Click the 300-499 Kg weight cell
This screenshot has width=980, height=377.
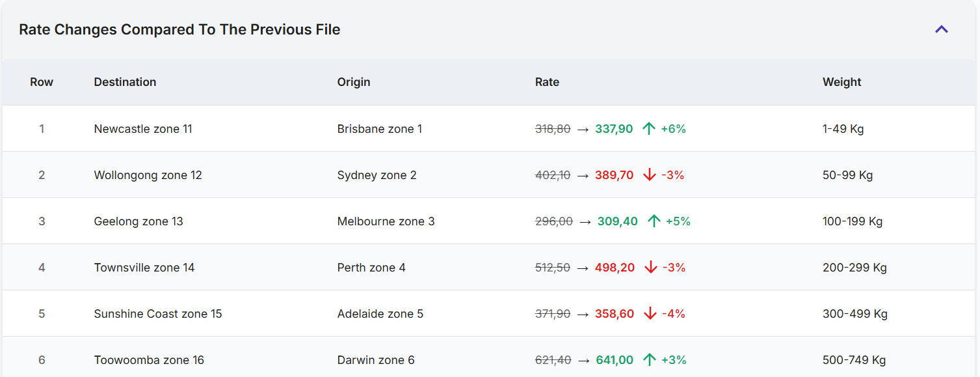(854, 314)
